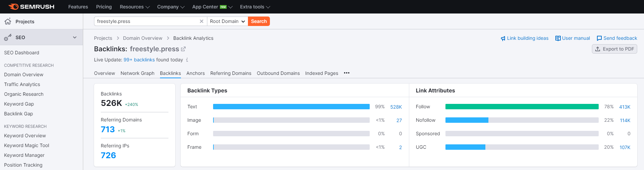Click 413K follow links count
This screenshot has height=170, width=644.
pos(625,107)
